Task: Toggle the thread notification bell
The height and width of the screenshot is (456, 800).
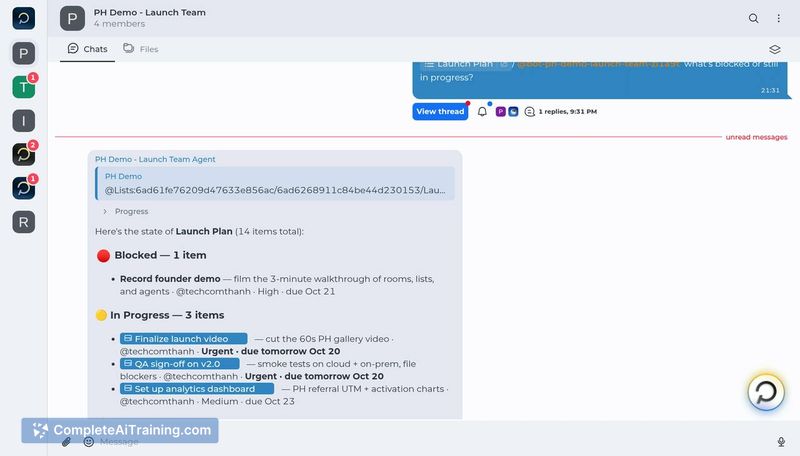Action: tap(482, 111)
